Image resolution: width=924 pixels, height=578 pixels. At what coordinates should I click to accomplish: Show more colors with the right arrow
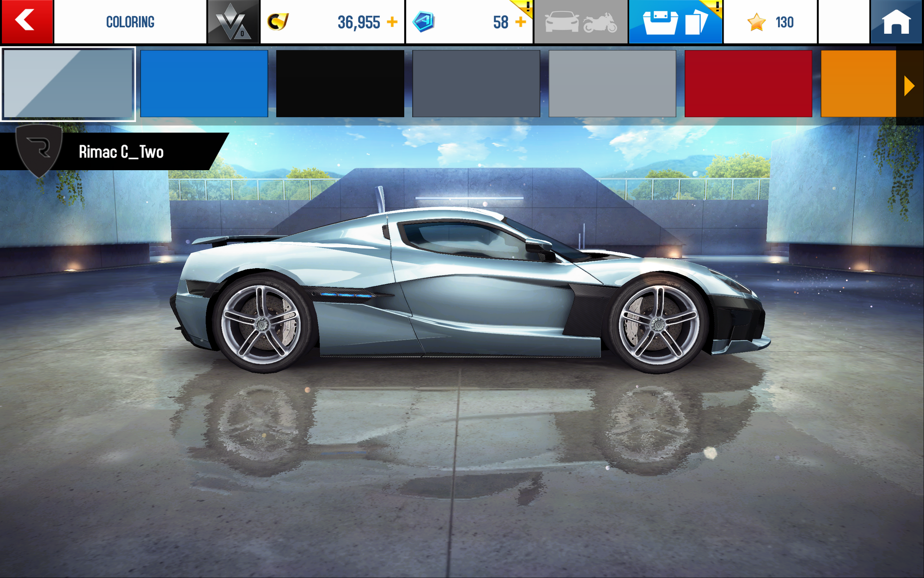[x=910, y=86]
